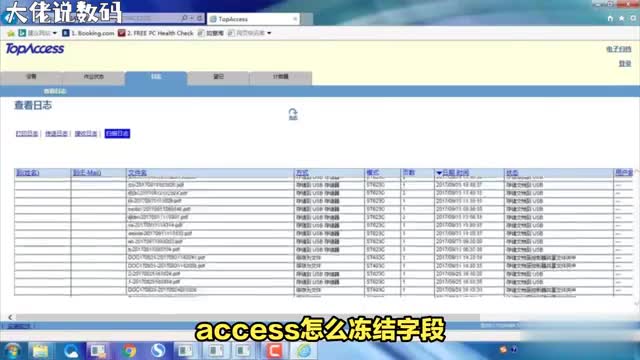Switch to the 计数器 tab
Image resolution: width=640 pixels, height=360 pixels.
tap(280, 77)
